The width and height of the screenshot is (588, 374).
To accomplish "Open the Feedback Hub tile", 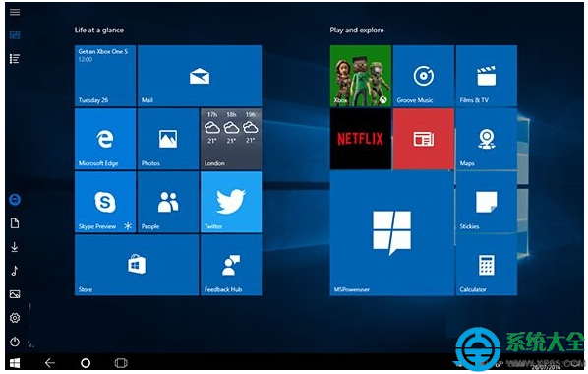I will 231,265.
